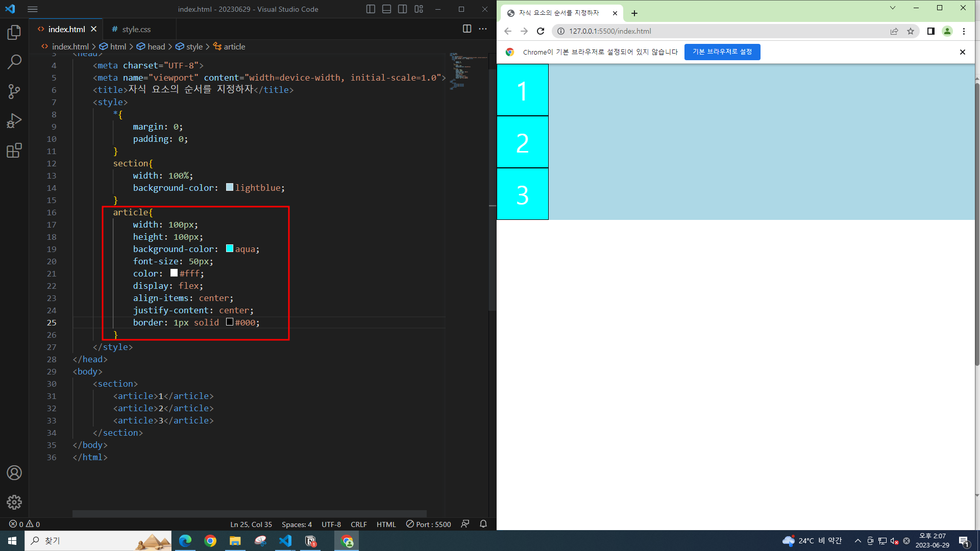Open the Explorer view in the activity bar
The image size is (980, 551).
(14, 33)
